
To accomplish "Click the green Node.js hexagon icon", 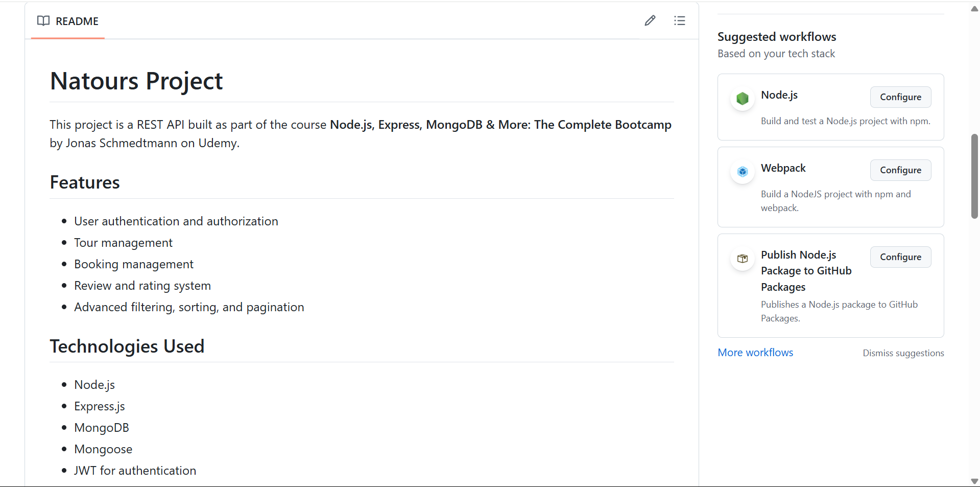I will [743, 98].
